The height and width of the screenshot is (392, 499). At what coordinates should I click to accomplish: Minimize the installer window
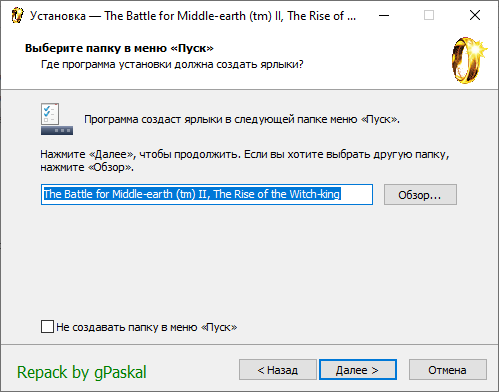pos(384,15)
